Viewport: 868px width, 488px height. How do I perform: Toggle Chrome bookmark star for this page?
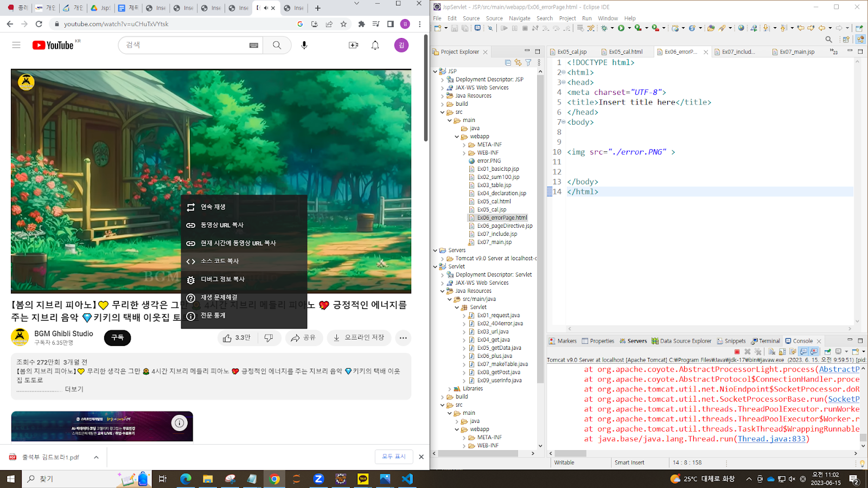pyautogui.click(x=343, y=24)
